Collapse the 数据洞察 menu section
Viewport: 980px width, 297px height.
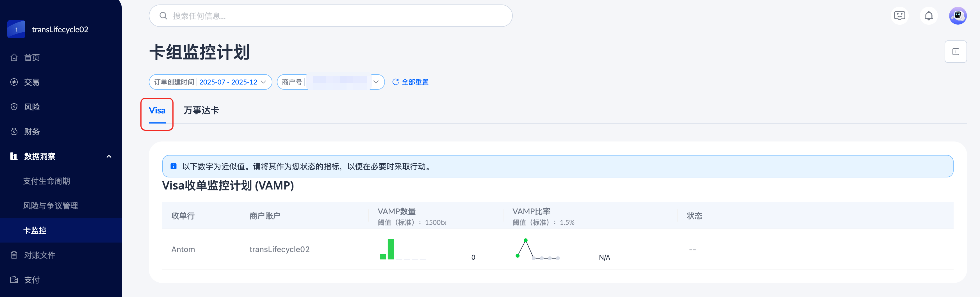109,156
